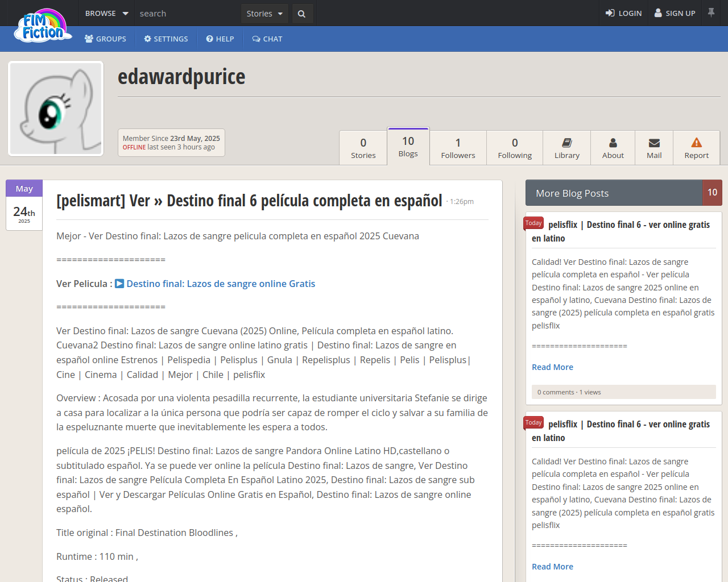The height and width of the screenshot is (582, 728).
Task: Send Mail to this user
Action: 654,148
